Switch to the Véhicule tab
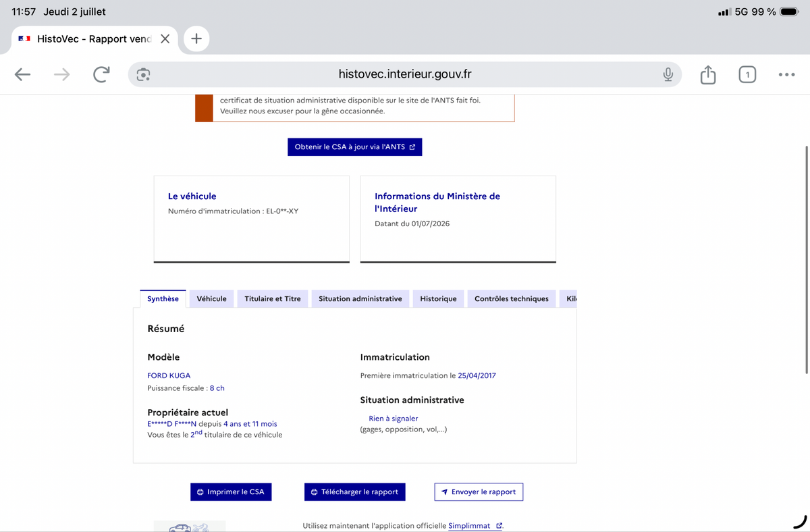The width and height of the screenshot is (810, 532). (211, 298)
